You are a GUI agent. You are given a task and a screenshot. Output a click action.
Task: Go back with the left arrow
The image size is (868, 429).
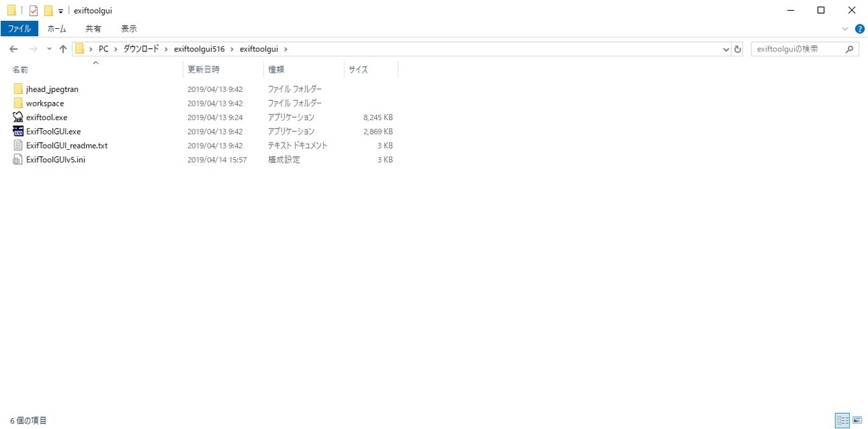coord(13,49)
